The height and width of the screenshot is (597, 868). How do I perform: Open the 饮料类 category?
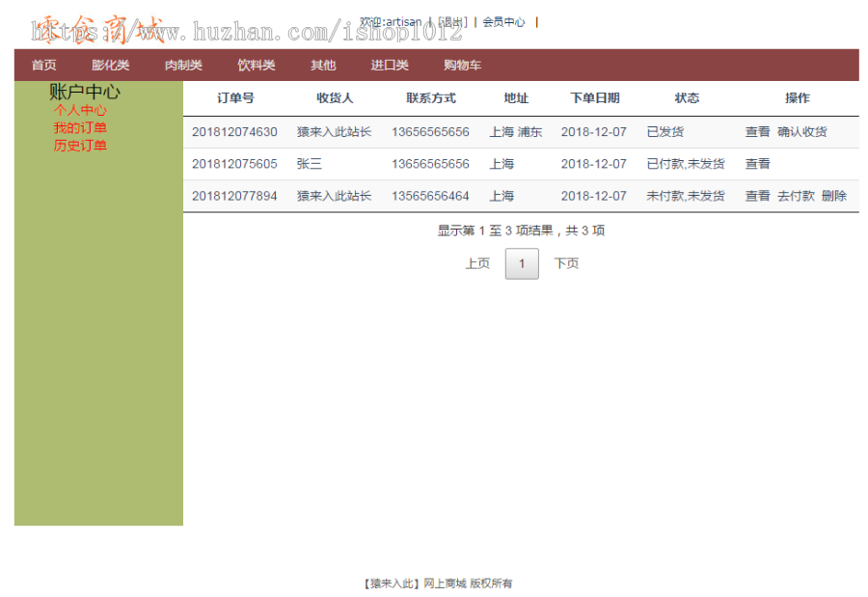click(255, 65)
